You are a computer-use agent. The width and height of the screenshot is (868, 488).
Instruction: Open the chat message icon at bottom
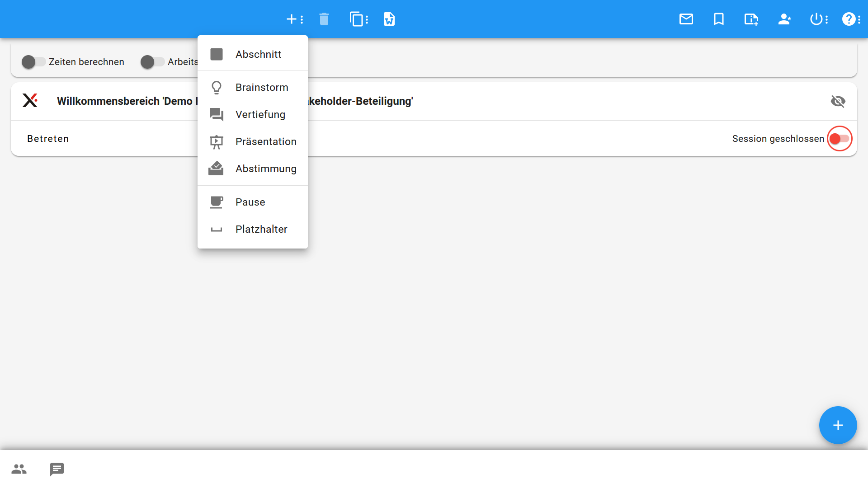[x=57, y=469]
